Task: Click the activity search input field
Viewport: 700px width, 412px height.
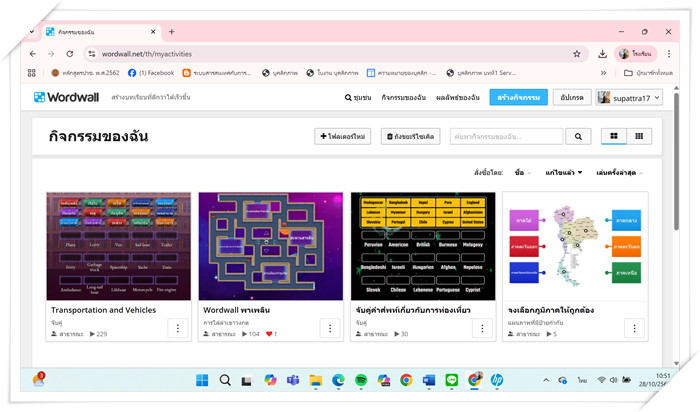Action: coord(506,136)
